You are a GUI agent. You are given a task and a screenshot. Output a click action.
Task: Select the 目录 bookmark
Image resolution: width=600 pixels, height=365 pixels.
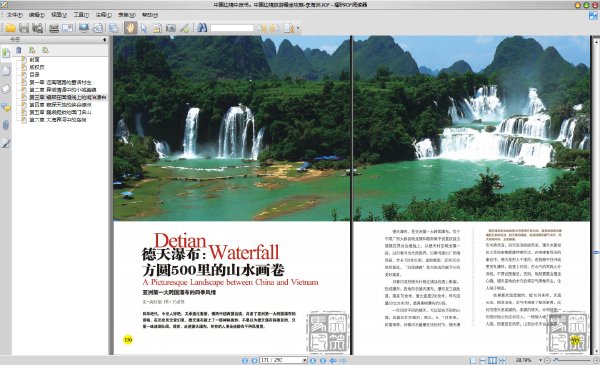click(x=34, y=75)
